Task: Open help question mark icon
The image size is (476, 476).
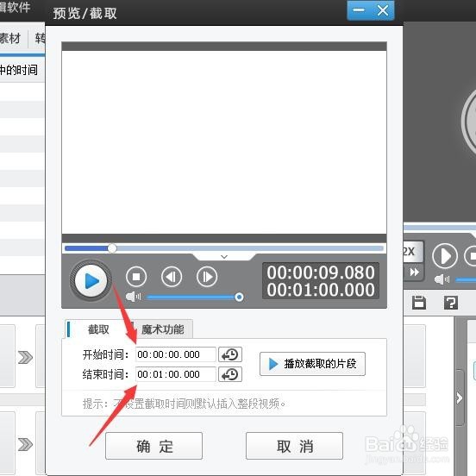Action: 451,303
